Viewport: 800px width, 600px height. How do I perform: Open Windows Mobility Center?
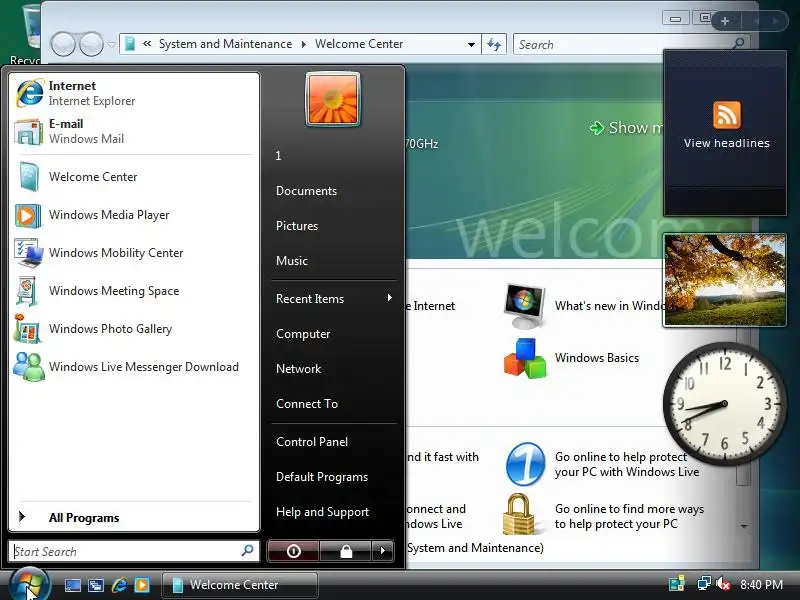[x=134, y=253]
